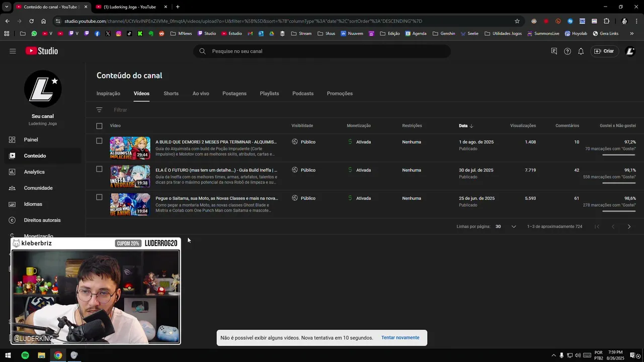Open X (Twitter) bookmark icon

108,34
